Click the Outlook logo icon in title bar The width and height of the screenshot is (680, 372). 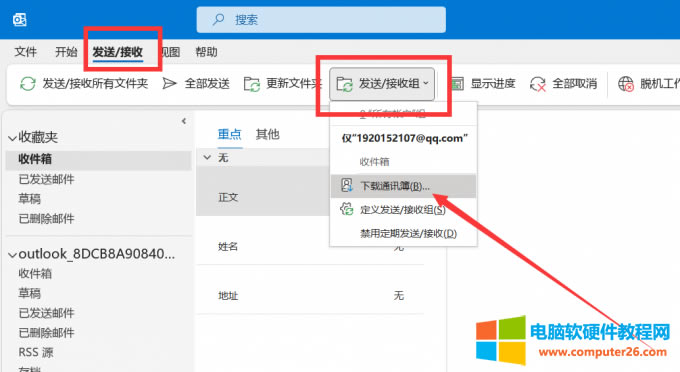coord(20,20)
